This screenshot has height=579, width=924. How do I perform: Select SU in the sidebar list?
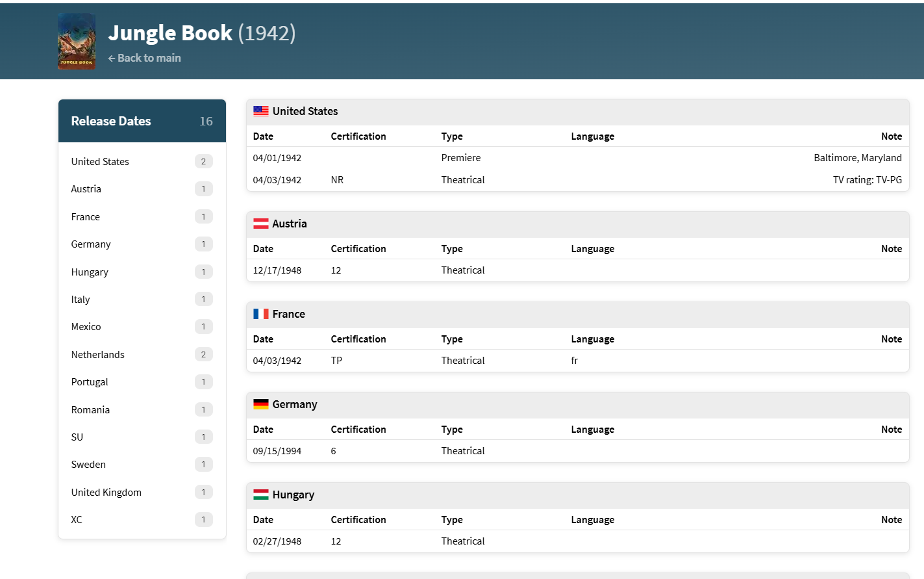pos(77,437)
